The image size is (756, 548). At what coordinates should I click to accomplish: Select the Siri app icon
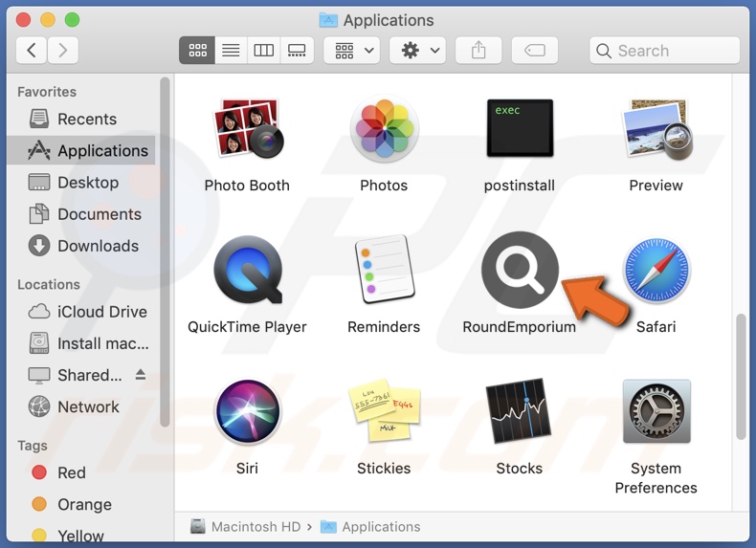click(248, 411)
